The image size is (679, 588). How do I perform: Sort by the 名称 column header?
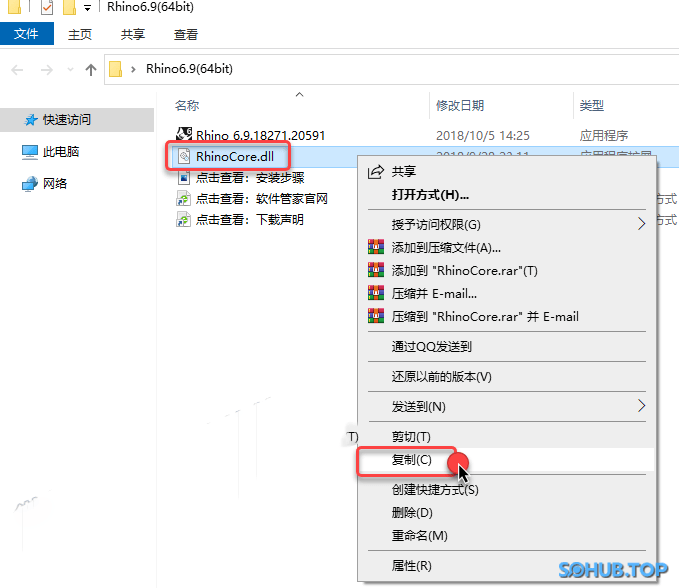click(x=187, y=105)
